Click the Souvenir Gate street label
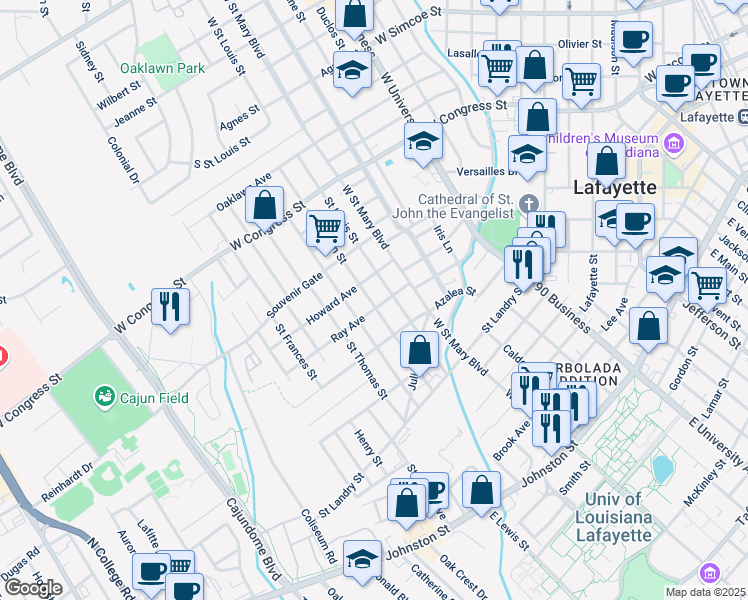This screenshot has height=600, width=748. pos(295,295)
